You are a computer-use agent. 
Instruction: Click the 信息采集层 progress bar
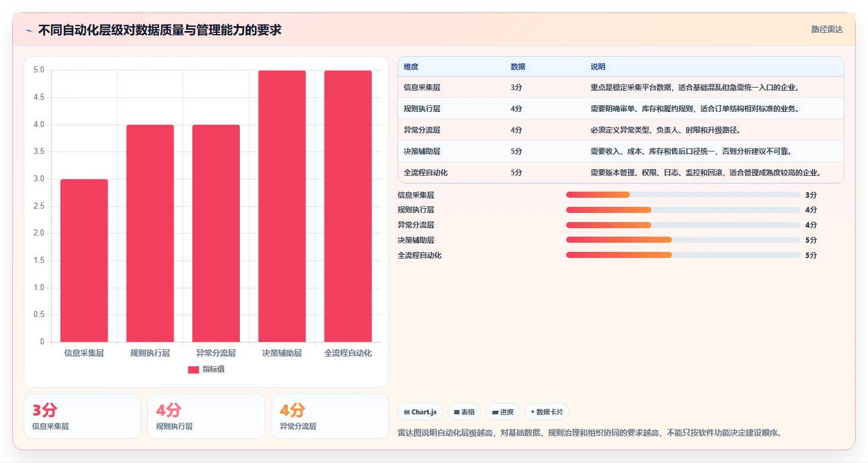pos(683,195)
